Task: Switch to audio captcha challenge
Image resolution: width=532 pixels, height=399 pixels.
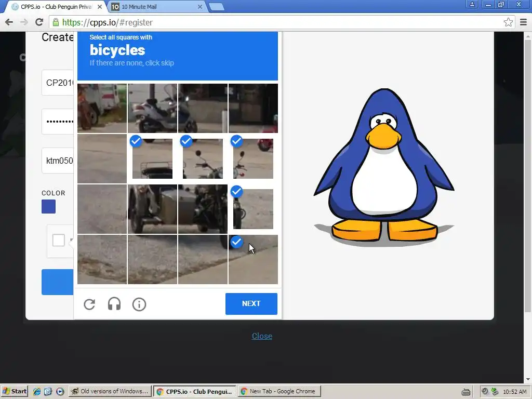Action: pyautogui.click(x=114, y=304)
